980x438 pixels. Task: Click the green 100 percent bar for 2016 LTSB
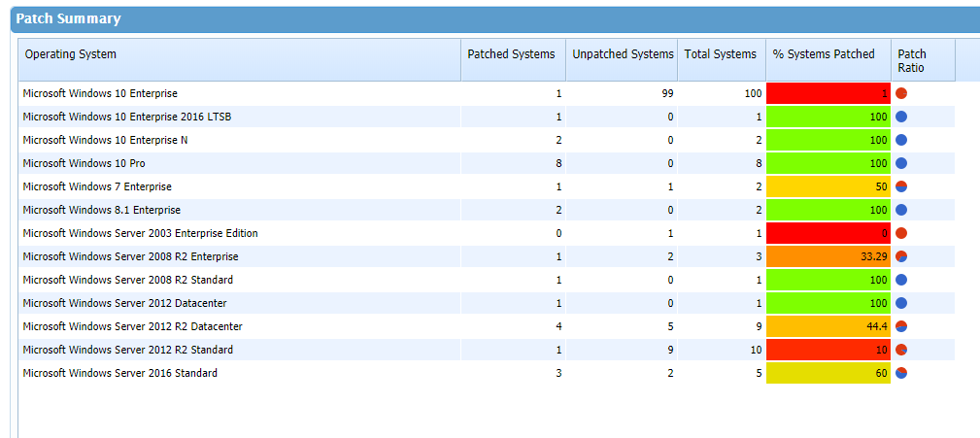(828, 117)
